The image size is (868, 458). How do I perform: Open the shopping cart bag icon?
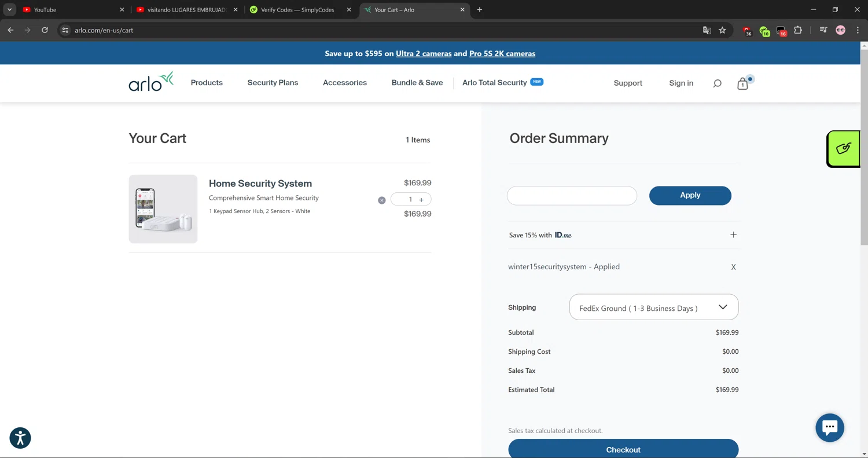click(743, 83)
